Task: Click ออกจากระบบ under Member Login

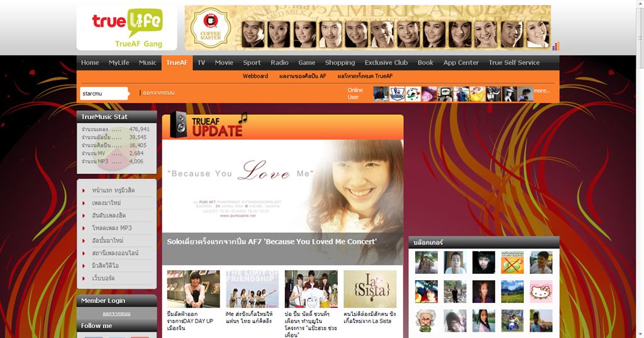Action: pos(116,313)
